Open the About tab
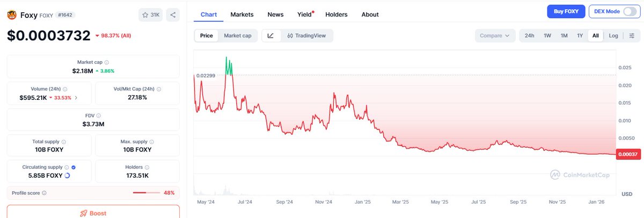644x218 pixels. (x=370, y=14)
